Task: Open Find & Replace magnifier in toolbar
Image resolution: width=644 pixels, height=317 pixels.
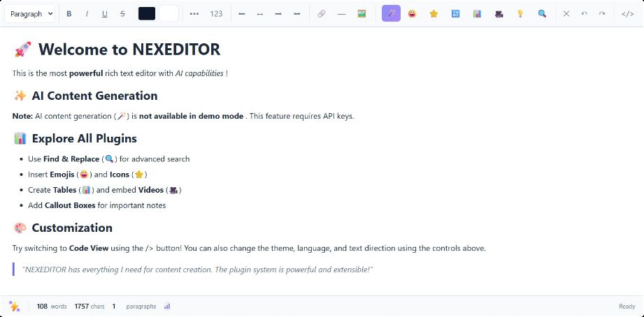Action: 542,13
